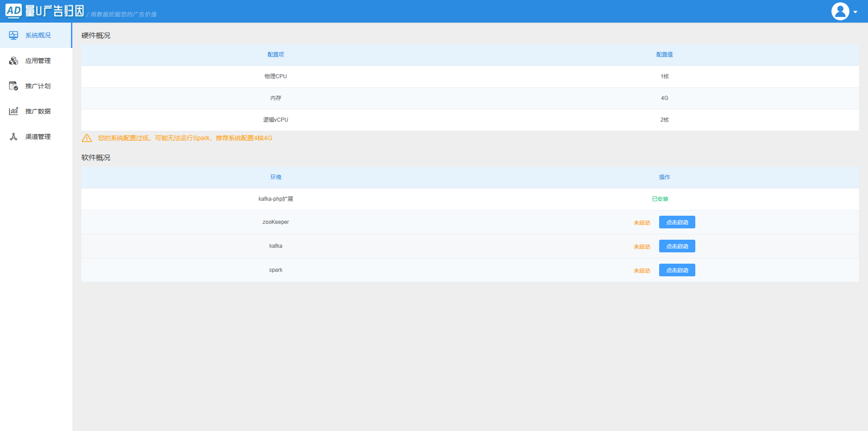Open 推广计划 menu item
The height and width of the screenshot is (431, 868).
coord(36,86)
